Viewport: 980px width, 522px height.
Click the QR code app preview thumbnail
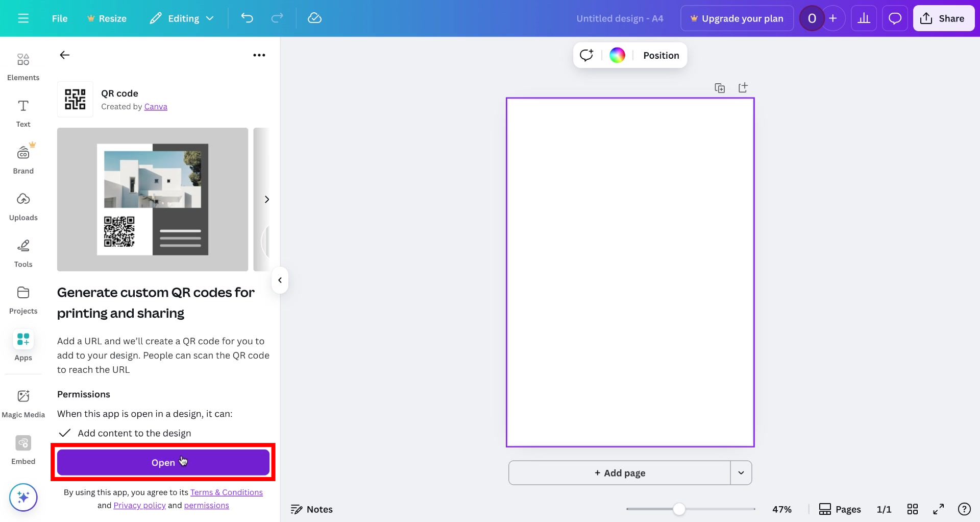(x=152, y=199)
